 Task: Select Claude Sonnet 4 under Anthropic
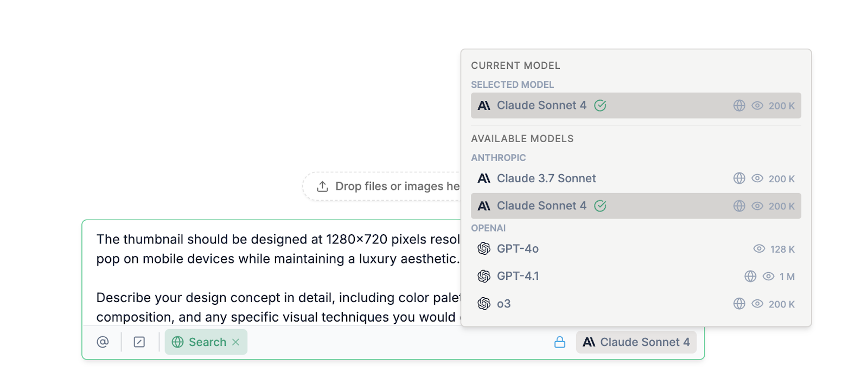click(x=636, y=206)
